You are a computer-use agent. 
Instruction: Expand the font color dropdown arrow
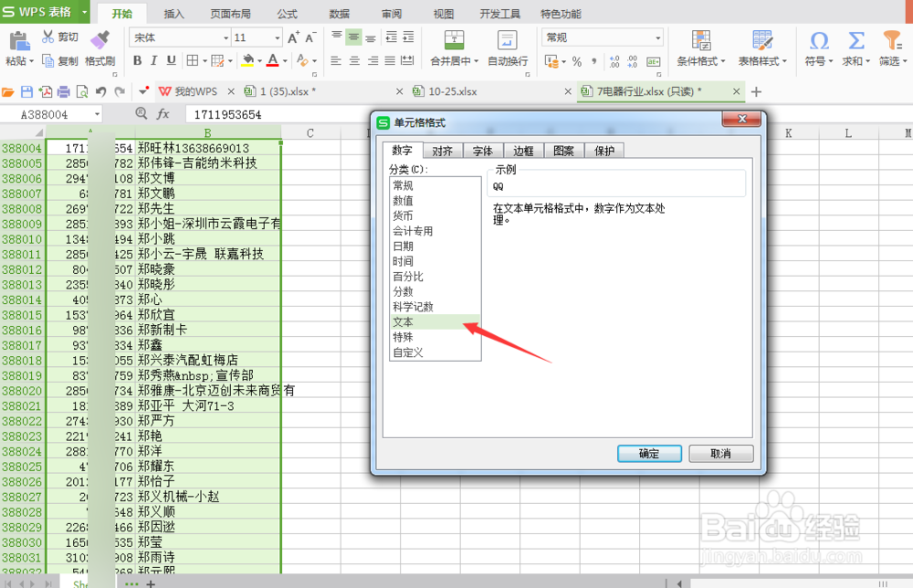point(285,60)
